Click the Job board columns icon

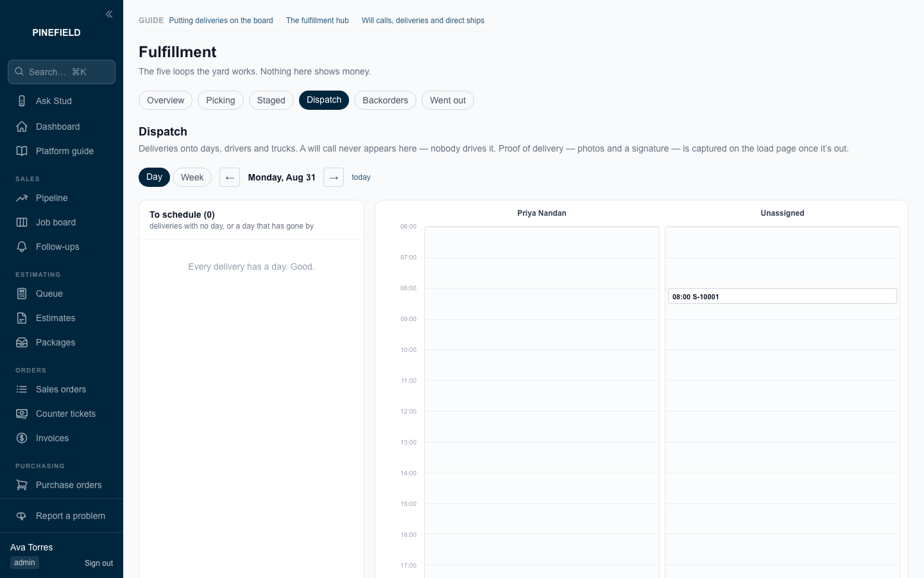[22, 222]
